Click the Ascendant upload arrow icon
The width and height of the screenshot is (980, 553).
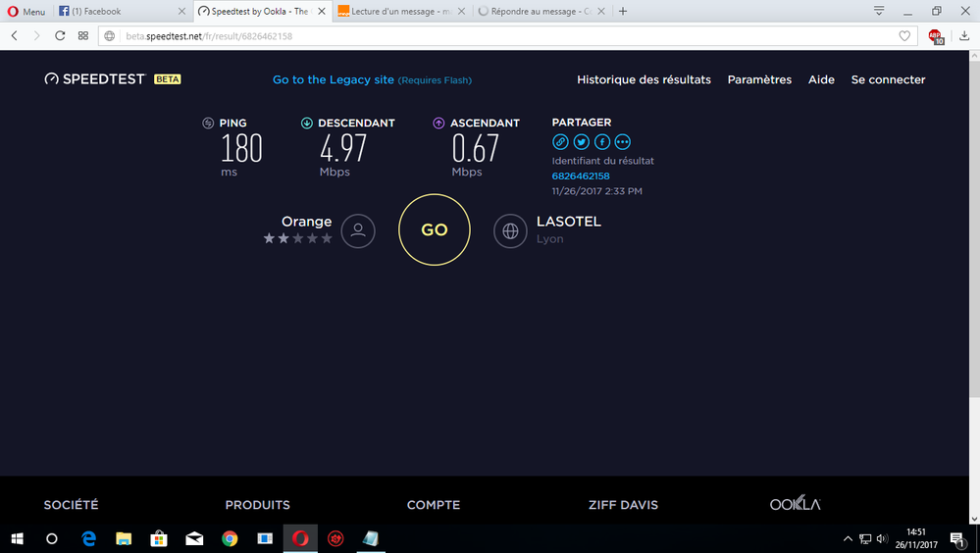(x=438, y=124)
